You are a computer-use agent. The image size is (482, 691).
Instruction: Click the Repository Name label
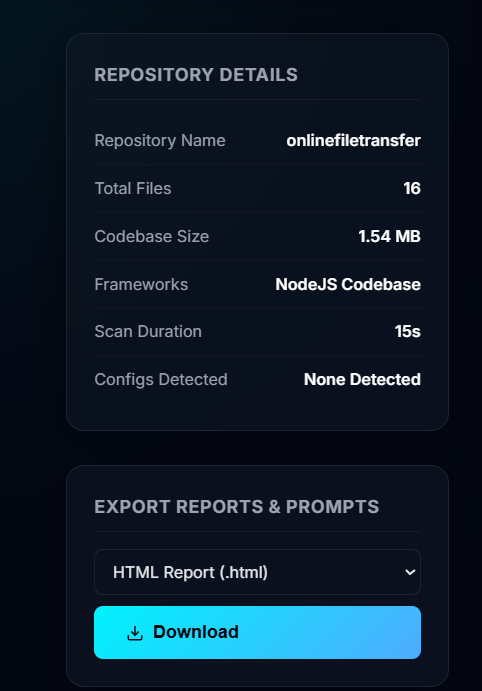160,141
